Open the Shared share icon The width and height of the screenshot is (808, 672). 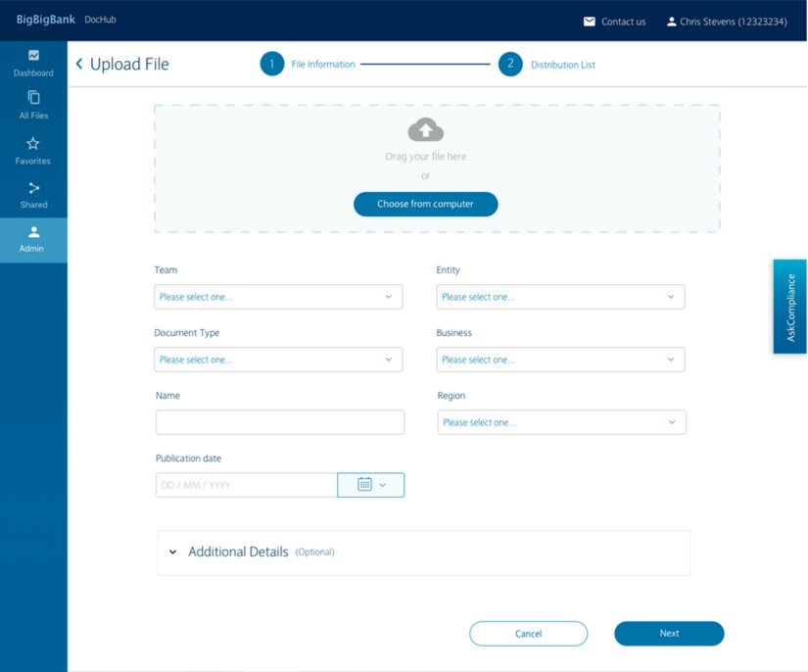[x=34, y=187]
